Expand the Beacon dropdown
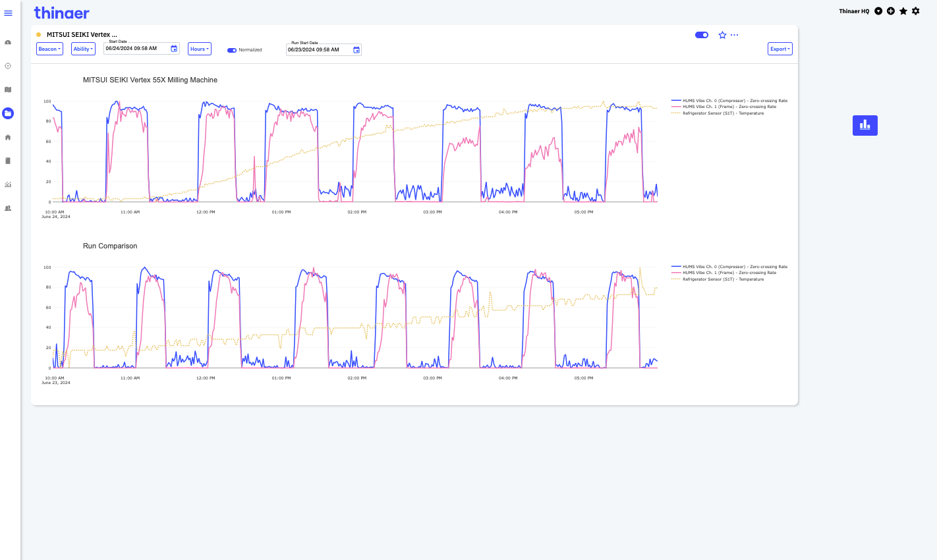 [x=49, y=49]
